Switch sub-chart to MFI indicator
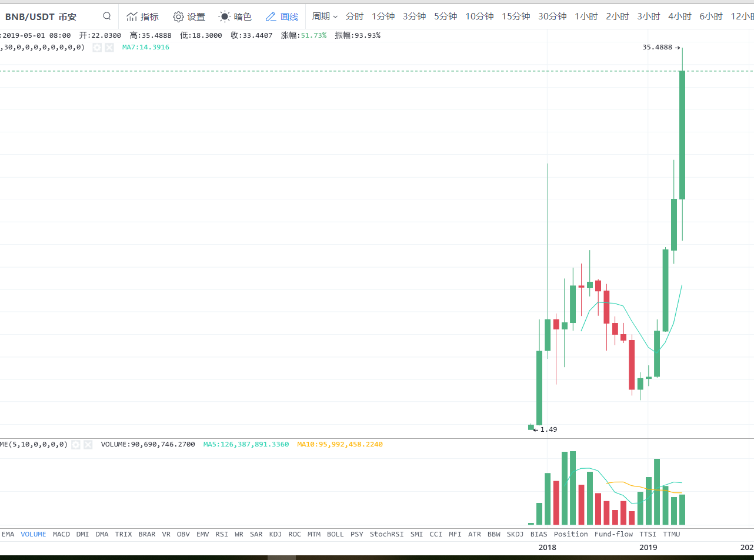This screenshot has height=560, width=754. (x=455, y=534)
